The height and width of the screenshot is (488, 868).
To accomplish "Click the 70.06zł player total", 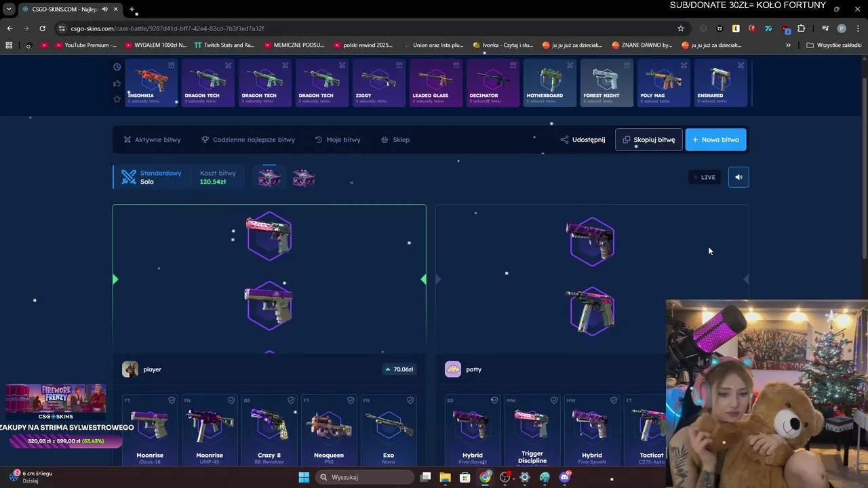I will tap(399, 369).
